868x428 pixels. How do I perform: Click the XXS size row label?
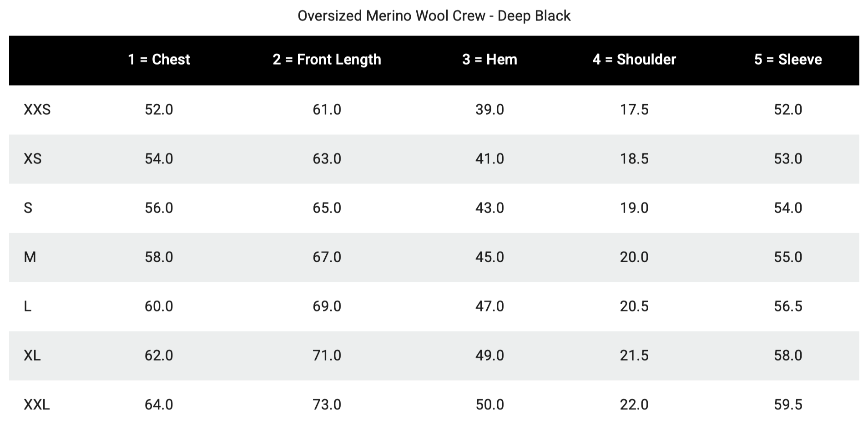pyautogui.click(x=37, y=110)
